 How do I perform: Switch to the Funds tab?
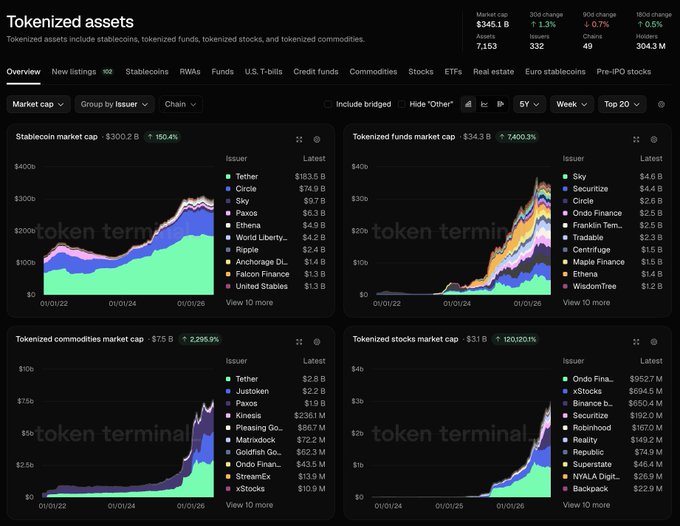click(222, 72)
